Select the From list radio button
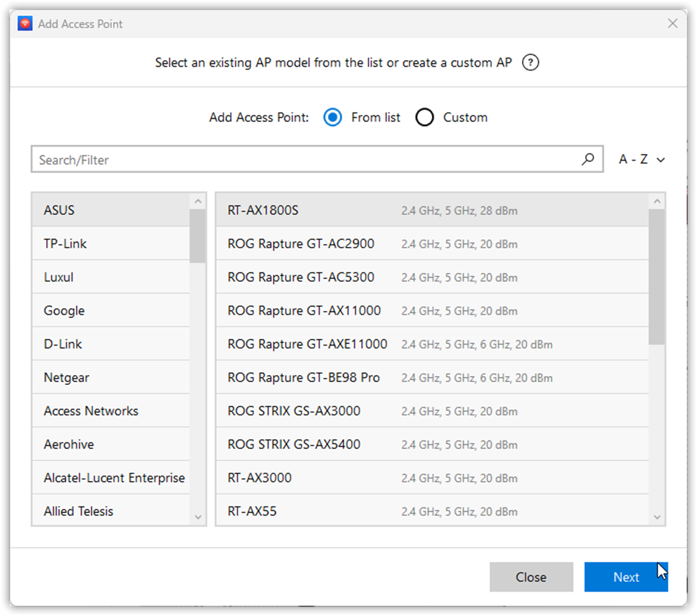 [x=332, y=117]
